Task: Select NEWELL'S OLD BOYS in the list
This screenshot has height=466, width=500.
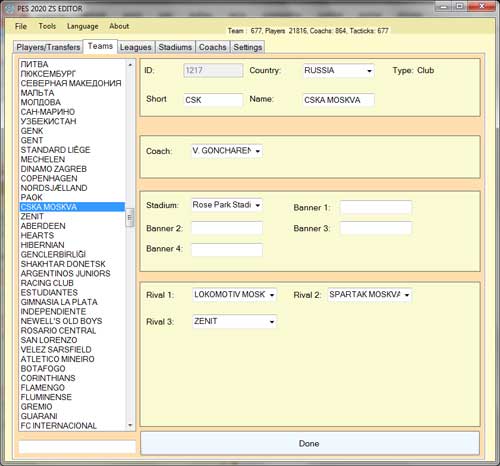Action: [72, 321]
